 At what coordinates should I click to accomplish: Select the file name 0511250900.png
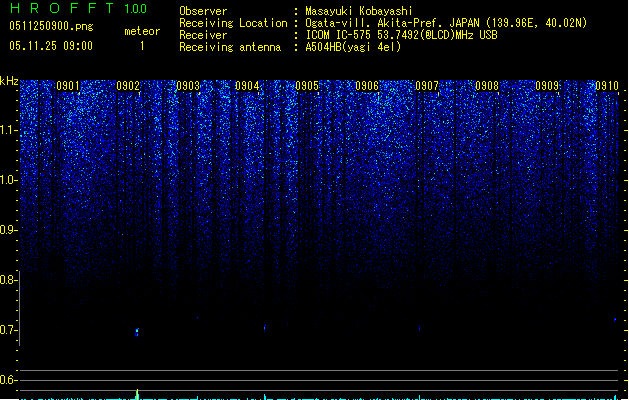click(51, 26)
